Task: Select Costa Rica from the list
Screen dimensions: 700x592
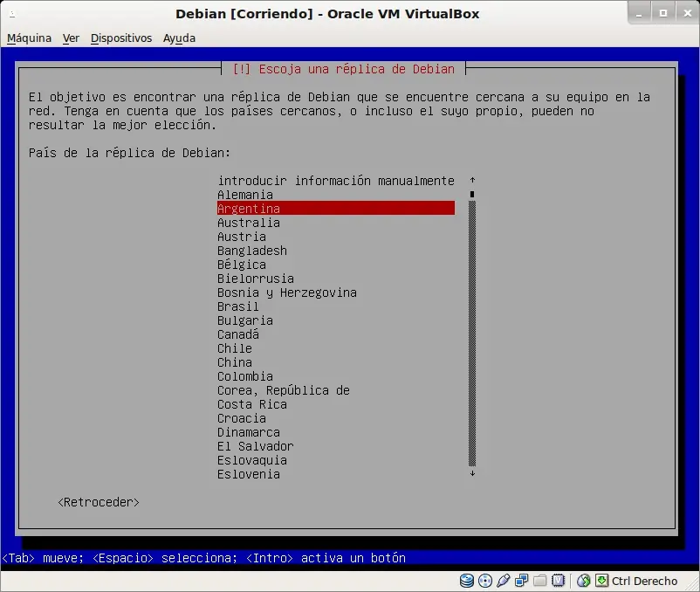Action: (x=336, y=404)
